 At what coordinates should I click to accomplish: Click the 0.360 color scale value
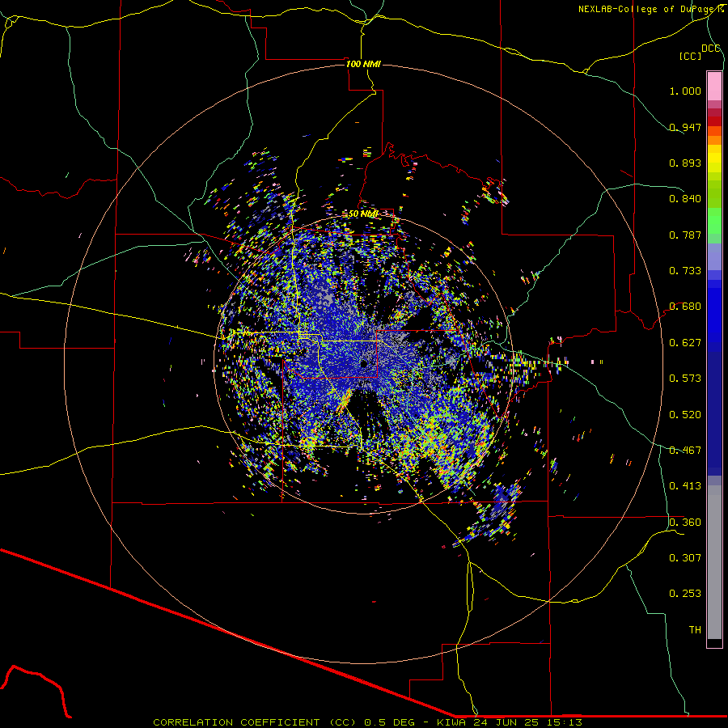coord(685,523)
